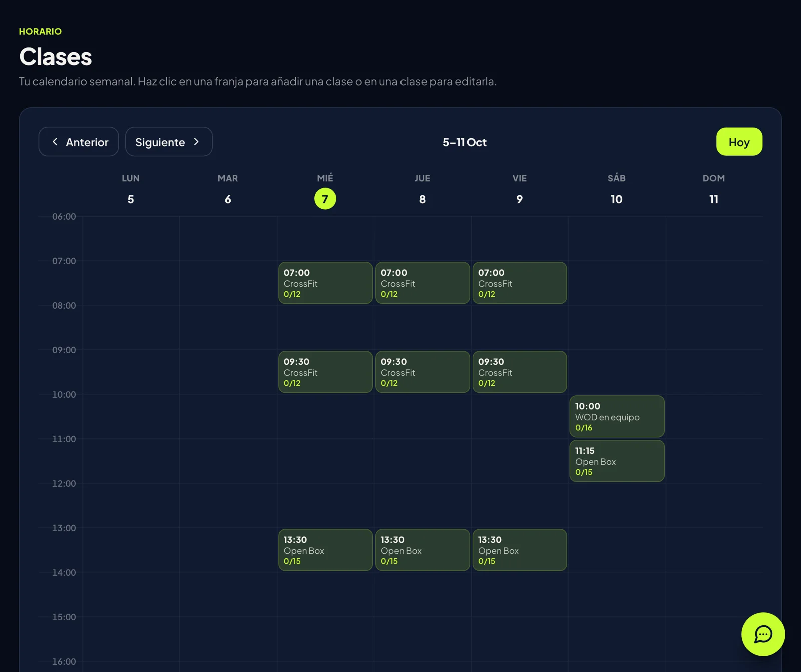This screenshot has width=801, height=672.
Task: Click the HORARIO section label
Action: point(40,31)
